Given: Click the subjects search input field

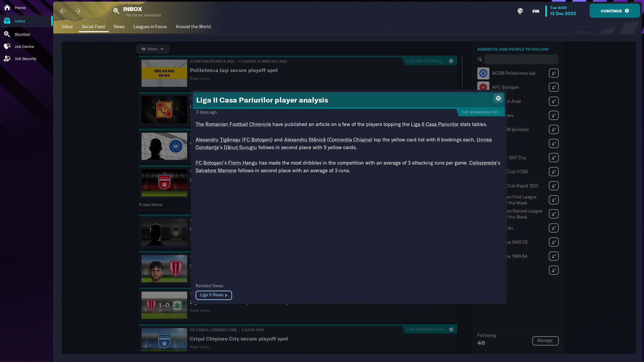Looking at the screenshot, I should pyautogui.click(x=521, y=59).
